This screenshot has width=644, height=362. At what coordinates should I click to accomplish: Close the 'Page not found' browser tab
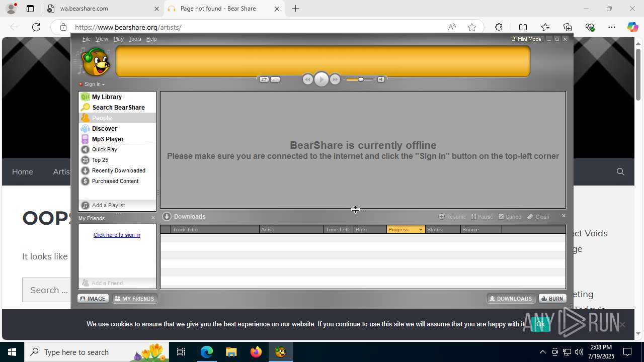click(x=277, y=9)
